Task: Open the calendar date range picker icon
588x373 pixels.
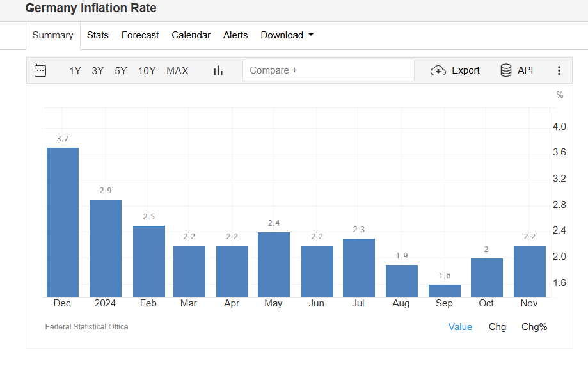Action: [40, 70]
